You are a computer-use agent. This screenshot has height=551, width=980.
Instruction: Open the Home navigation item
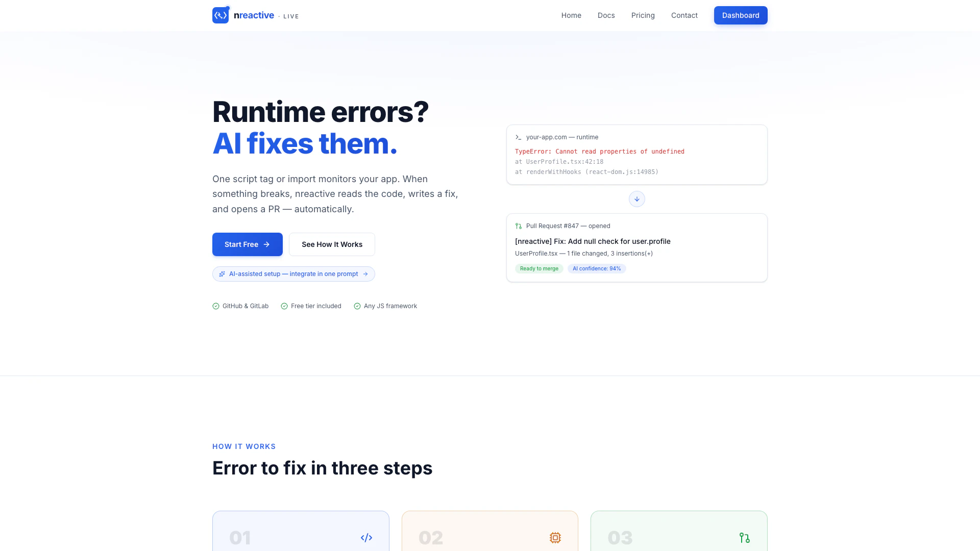(571, 15)
